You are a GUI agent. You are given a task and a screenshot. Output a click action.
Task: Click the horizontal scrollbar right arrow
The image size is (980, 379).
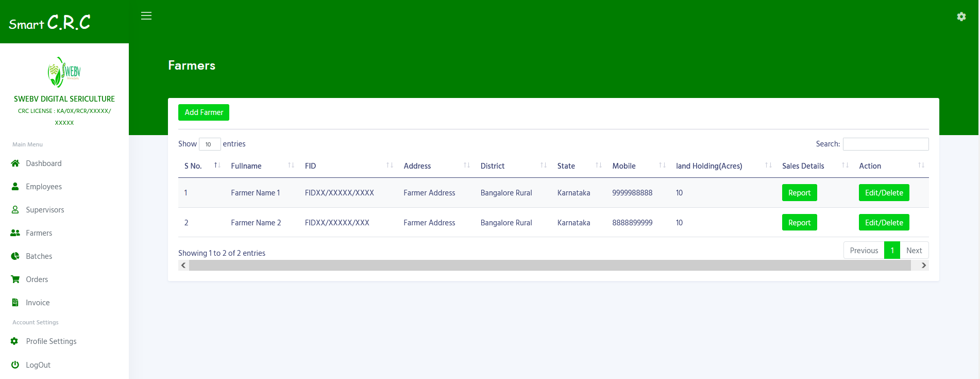[923, 266]
